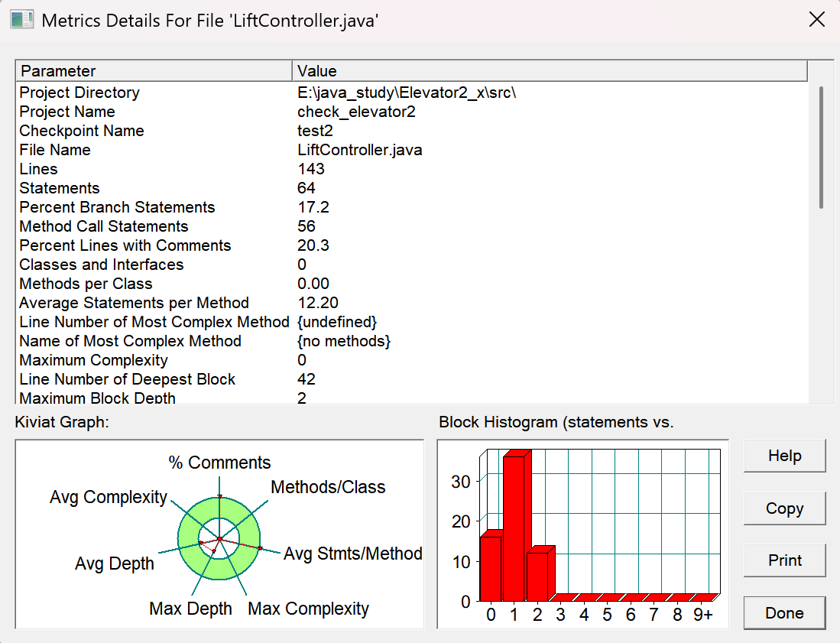Image resolution: width=840 pixels, height=643 pixels.
Task: Select the Classes and Interfaces row
Action: click(x=411, y=265)
